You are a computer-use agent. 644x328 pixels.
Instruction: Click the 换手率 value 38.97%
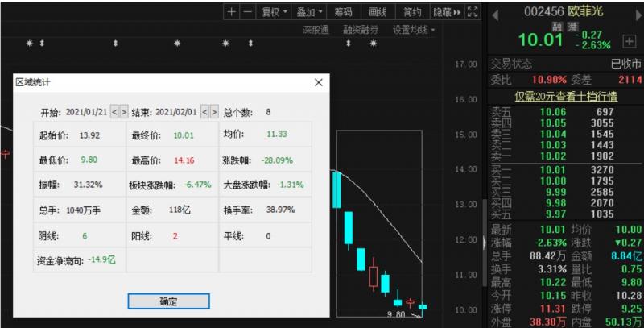tap(280, 210)
